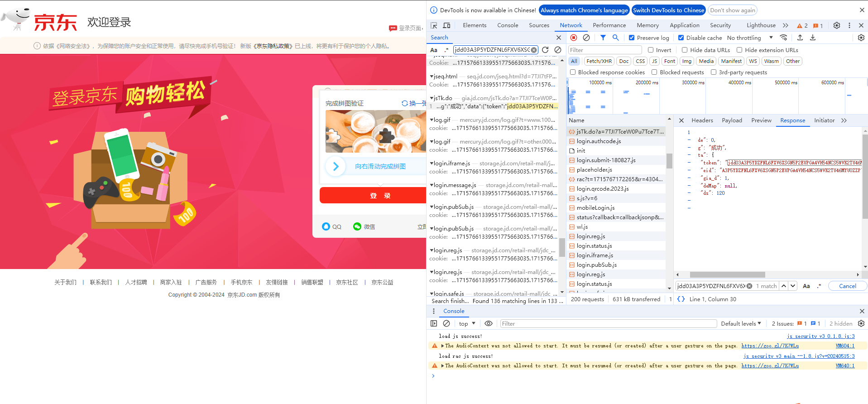
Task: Enable Hide extension URLs checkbox
Action: 739,50
